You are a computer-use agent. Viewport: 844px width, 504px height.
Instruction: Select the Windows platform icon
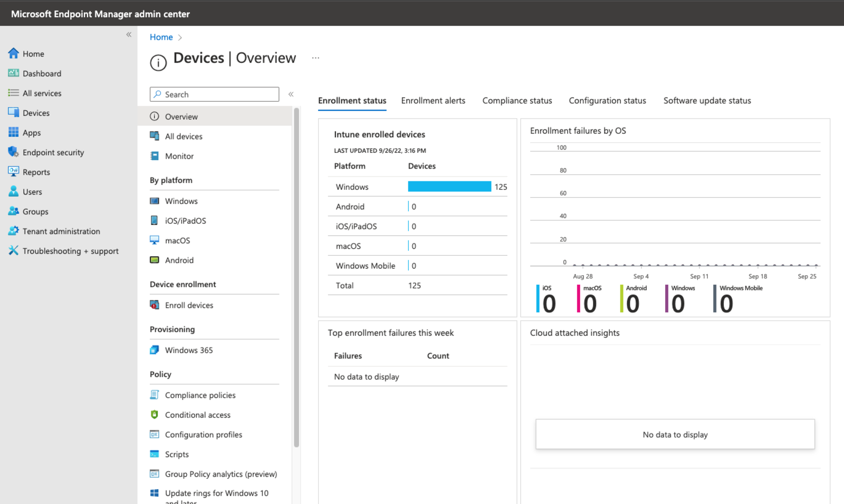pos(154,201)
